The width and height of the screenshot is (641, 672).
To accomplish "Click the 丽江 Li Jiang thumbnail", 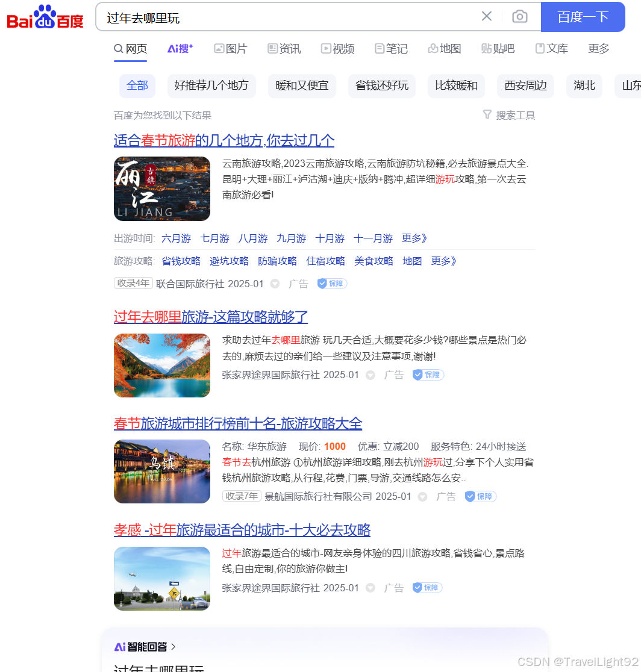I will (162, 188).
